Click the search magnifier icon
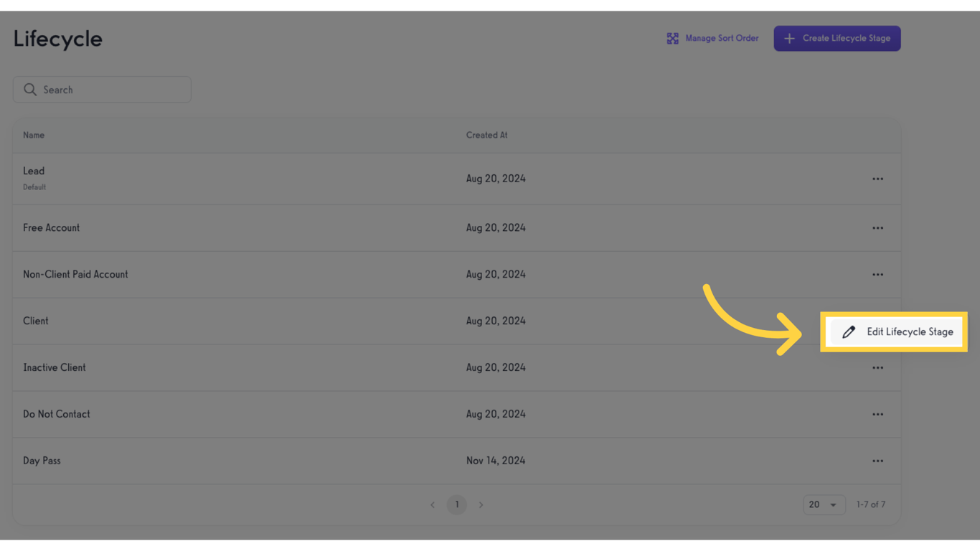Viewport: 980px width, 551px height. pos(29,89)
